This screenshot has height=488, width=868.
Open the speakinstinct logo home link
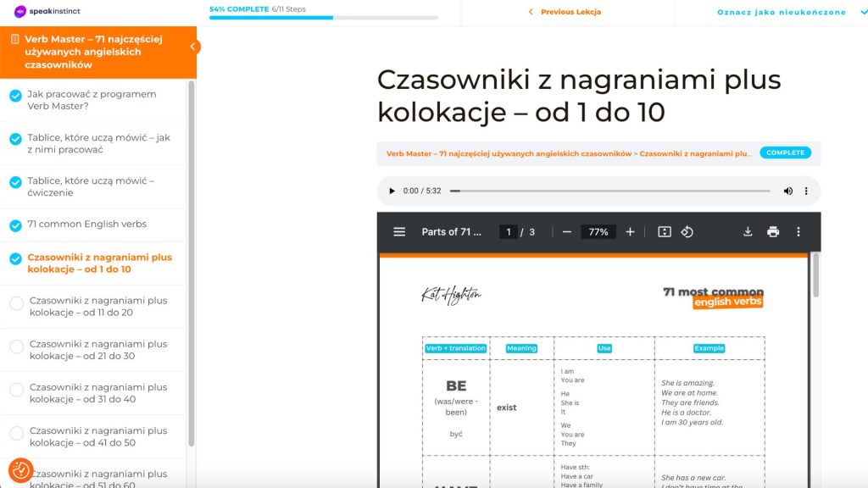pos(47,11)
